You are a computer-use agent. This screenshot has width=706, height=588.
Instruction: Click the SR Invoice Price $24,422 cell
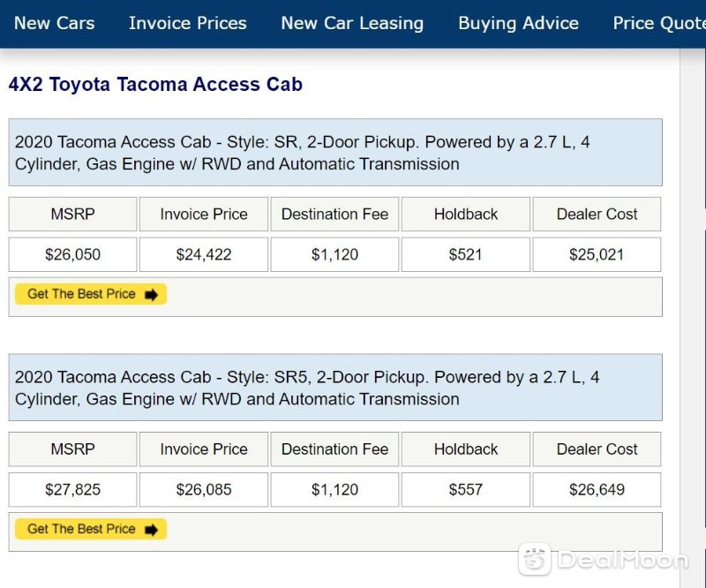tap(204, 254)
